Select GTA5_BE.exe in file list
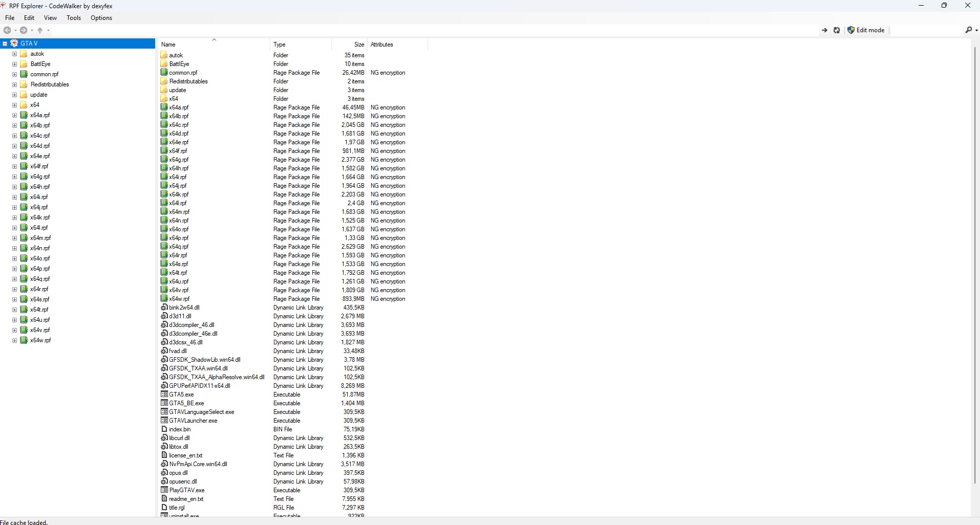980x525 pixels. point(186,403)
